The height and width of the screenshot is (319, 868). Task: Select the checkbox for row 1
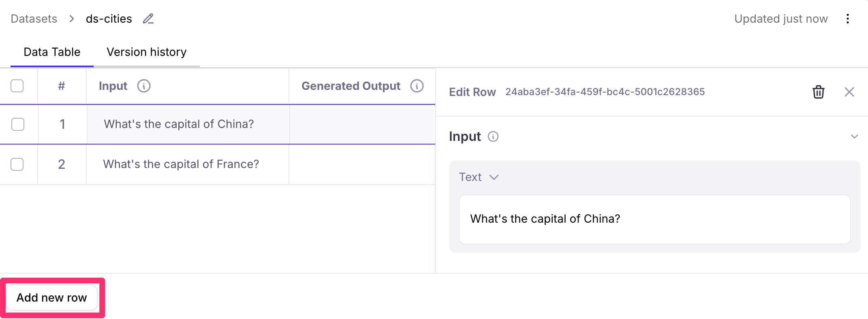[17, 124]
